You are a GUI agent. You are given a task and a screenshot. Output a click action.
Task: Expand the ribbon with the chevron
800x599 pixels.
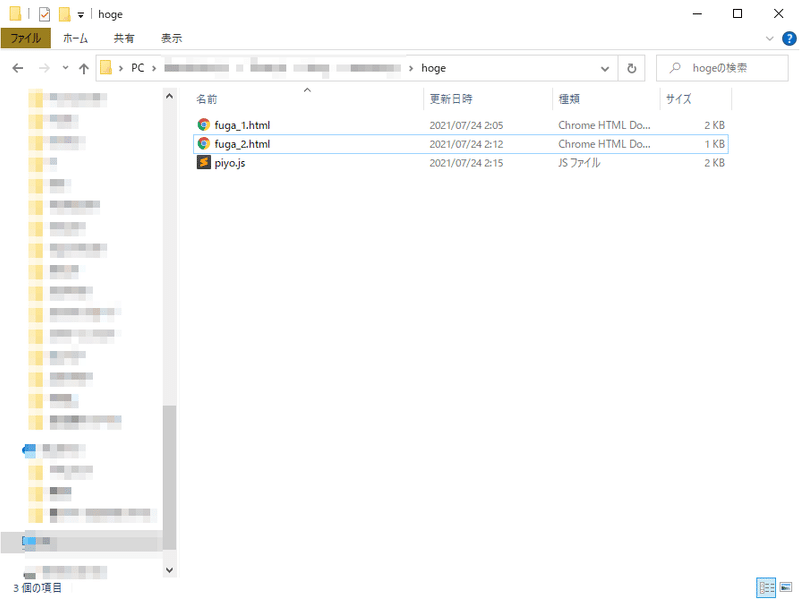(x=769, y=38)
